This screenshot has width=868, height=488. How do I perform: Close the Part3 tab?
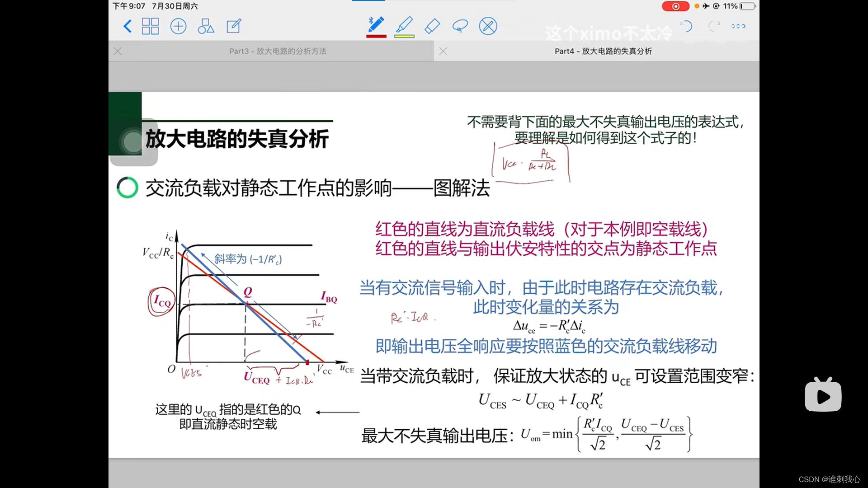(118, 51)
